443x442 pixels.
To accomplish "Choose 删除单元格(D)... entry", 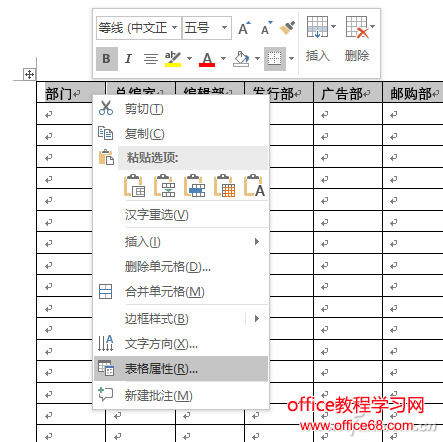I will (181, 267).
